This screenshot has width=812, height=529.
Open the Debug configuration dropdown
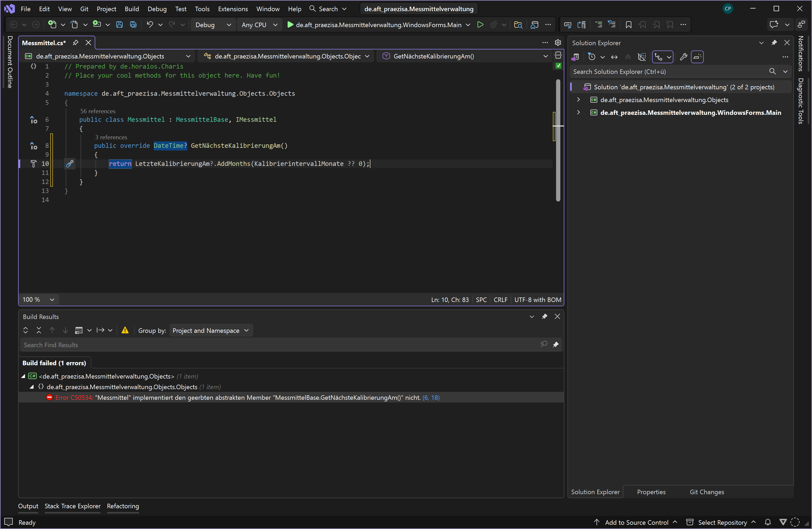(x=213, y=24)
